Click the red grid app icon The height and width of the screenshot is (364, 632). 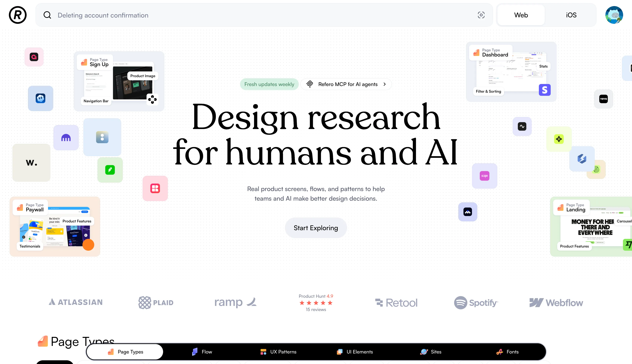tap(155, 188)
